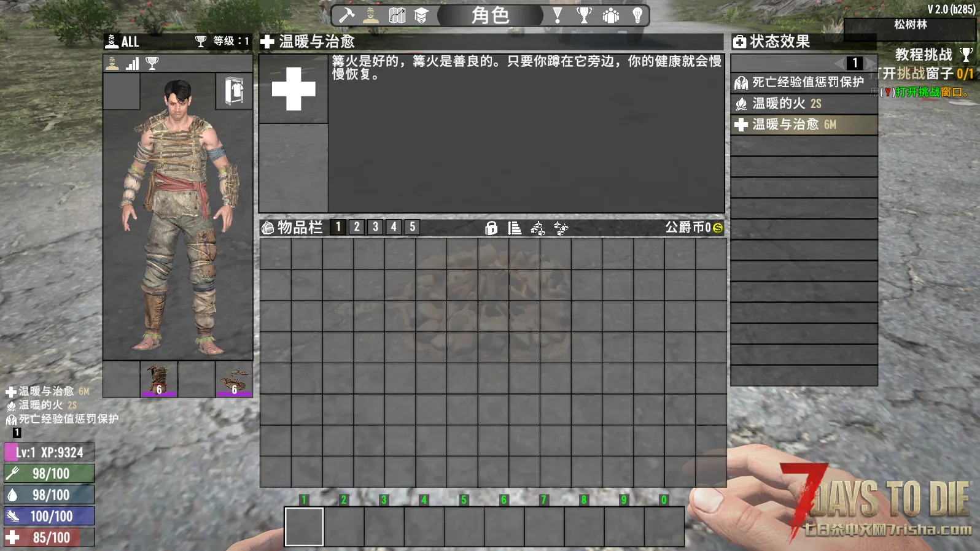Select the 死亡经验值惩罚保护 status effect
This screenshot has width=980, height=551.
coord(804,82)
